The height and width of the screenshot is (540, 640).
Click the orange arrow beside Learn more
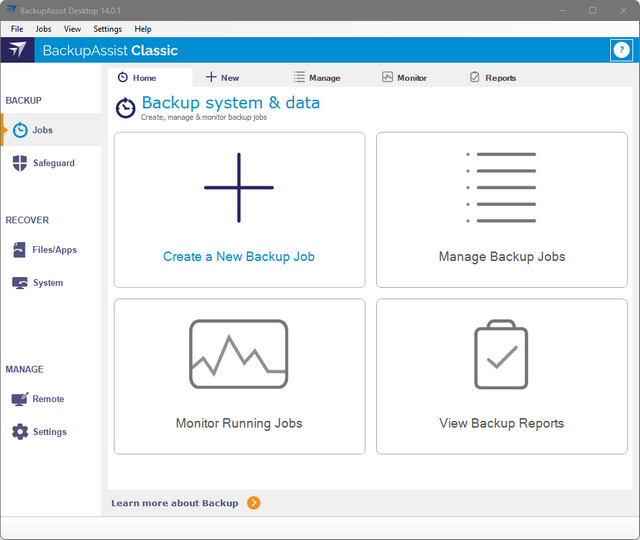click(254, 503)
